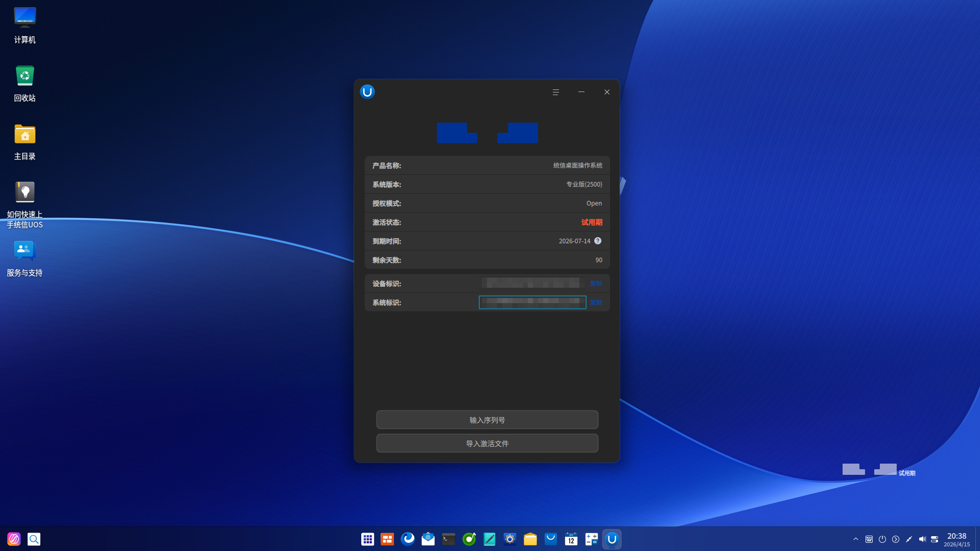Minimize the activator window
The width and height of the screenshot is (980, 551).
coord(581,92)
